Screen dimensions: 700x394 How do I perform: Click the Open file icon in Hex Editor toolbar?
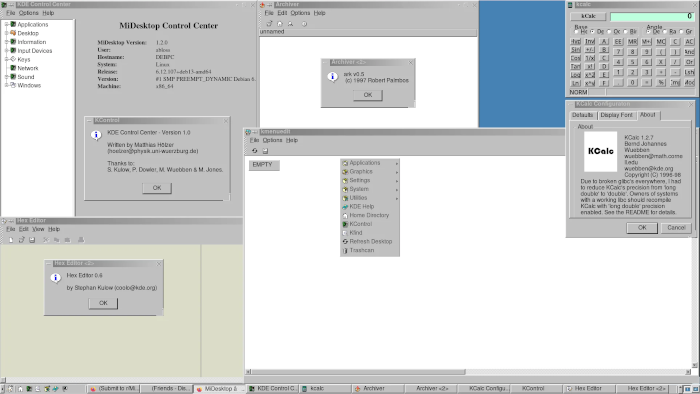(21, 240)
